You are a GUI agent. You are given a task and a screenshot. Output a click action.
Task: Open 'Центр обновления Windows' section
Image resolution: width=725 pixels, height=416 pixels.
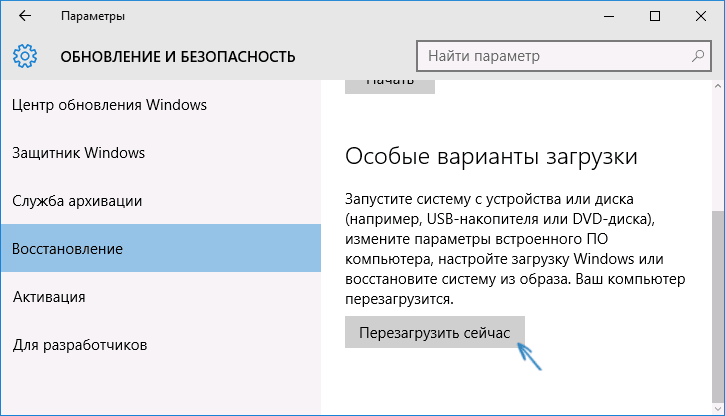[x=110, y=105]
